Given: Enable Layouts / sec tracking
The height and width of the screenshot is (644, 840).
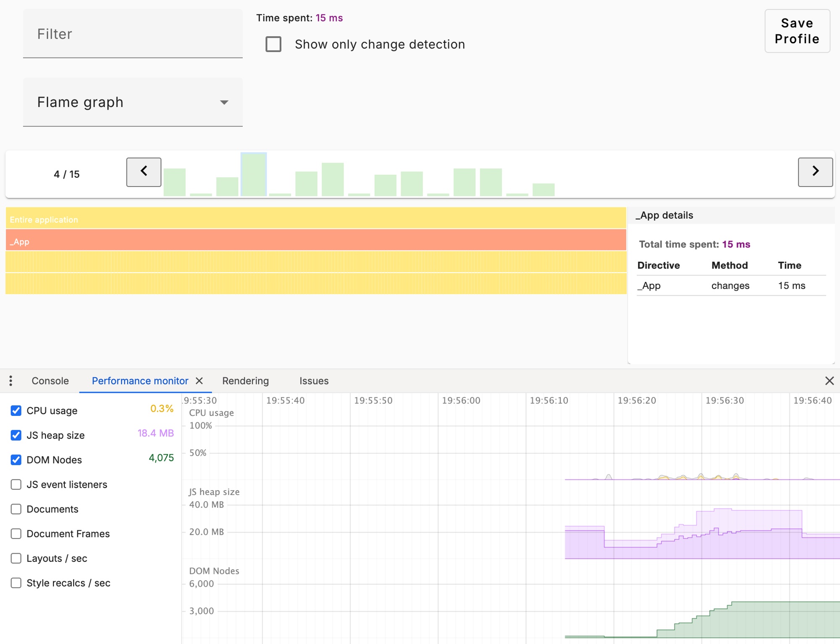Looking at the screenshot, I should 16,558.
